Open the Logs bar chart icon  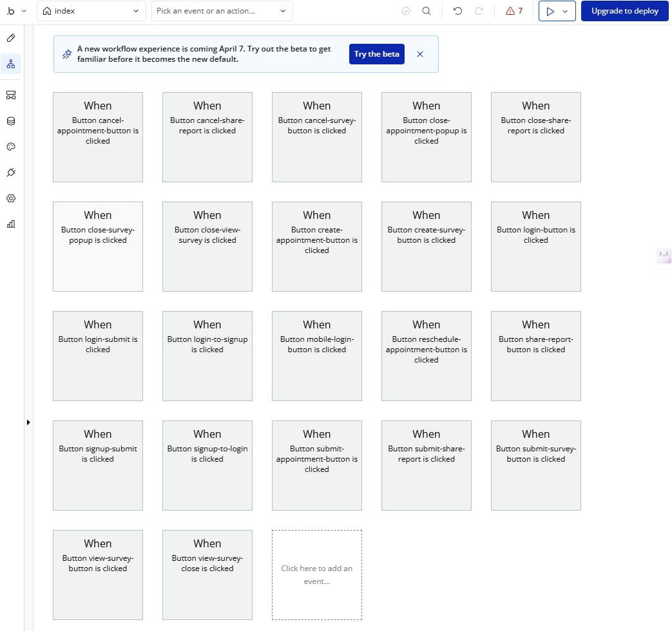11,224
